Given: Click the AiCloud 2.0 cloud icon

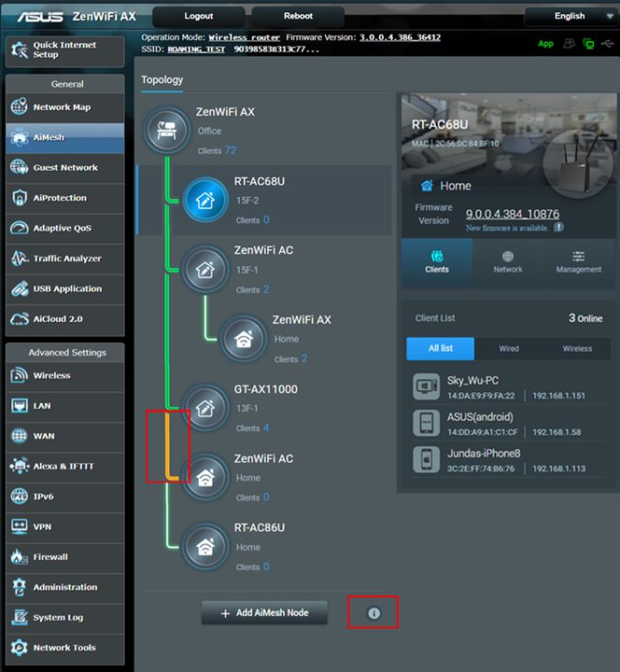Looking at the screenshot, I should click(20, 319).
